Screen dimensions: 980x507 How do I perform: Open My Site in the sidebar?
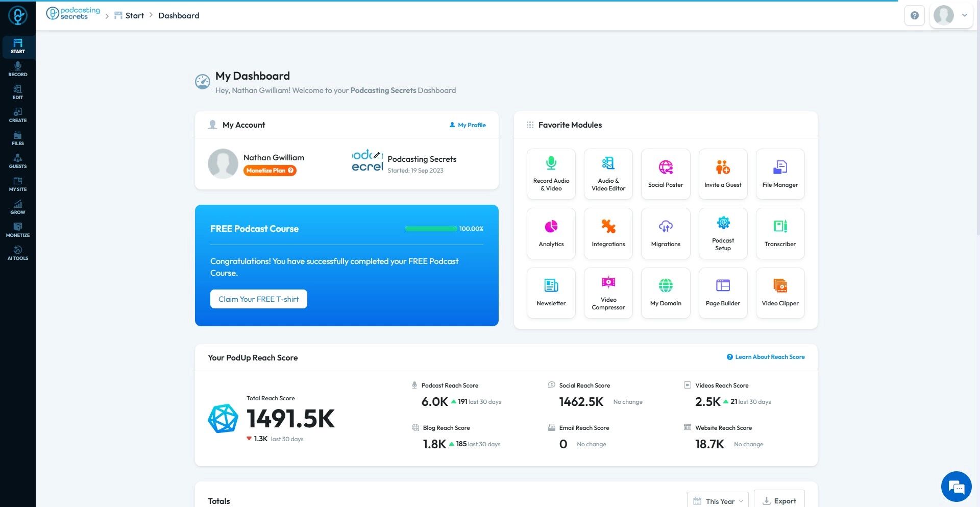[18, 184]
